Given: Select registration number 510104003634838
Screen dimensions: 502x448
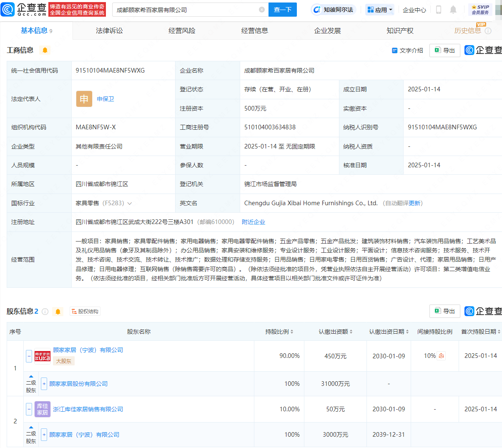Looking at the screenshot, I should pyautogui.click(x=270, y=127).
